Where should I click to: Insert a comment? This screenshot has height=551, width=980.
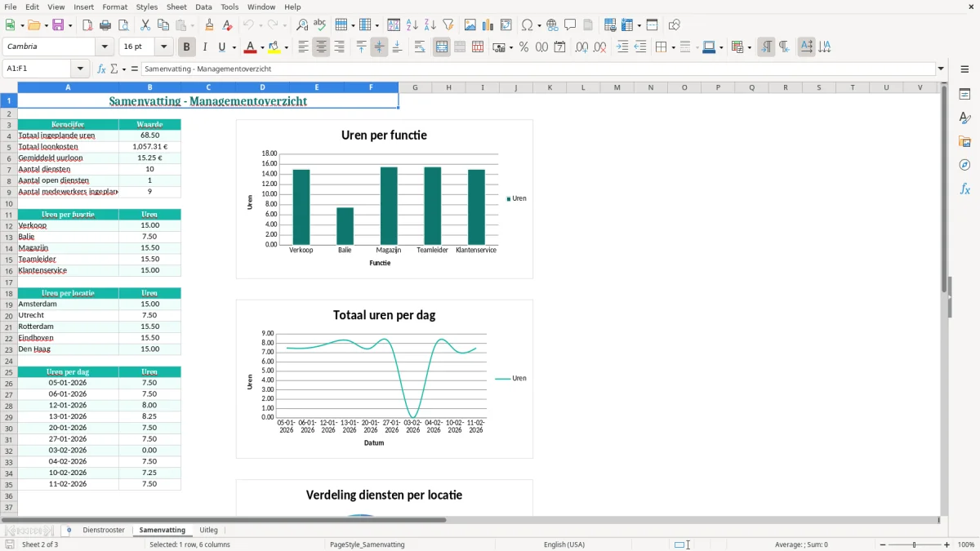point(570,25)
